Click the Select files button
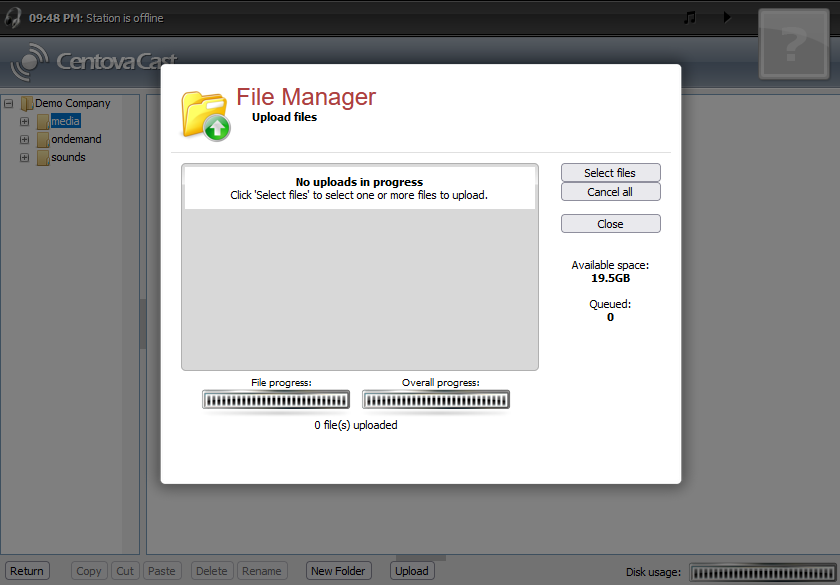This screenshot has height=585, width=840. [611, 173]
